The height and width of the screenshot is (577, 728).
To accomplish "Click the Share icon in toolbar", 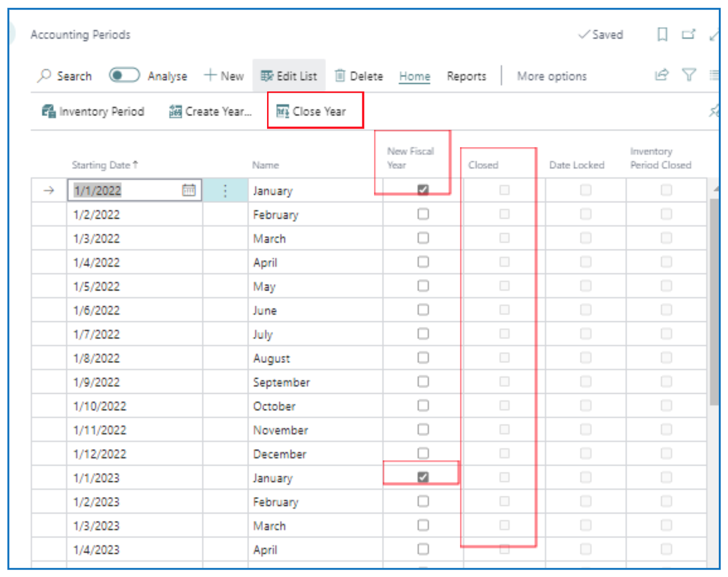I will (661, 75).
